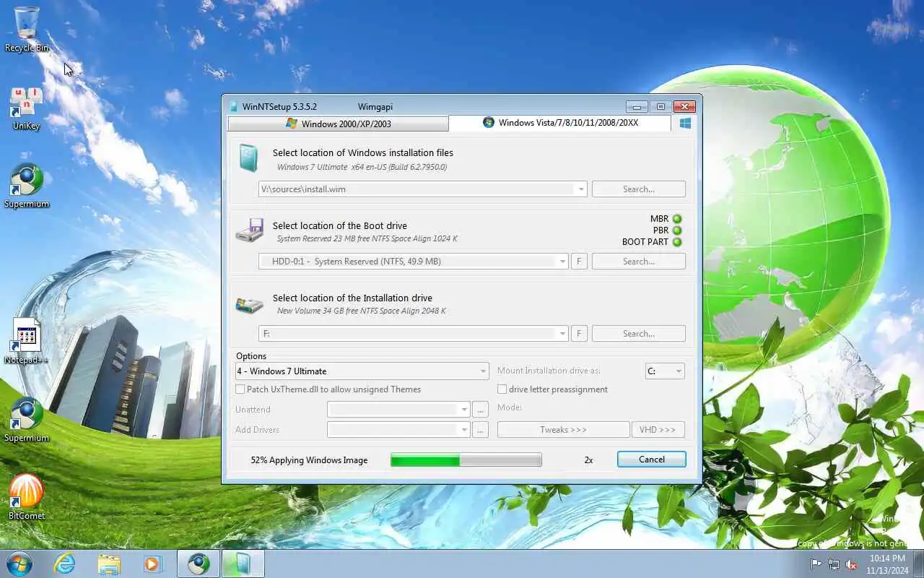
Task: Click the Installation drive icon
Action: pos(250,304)
